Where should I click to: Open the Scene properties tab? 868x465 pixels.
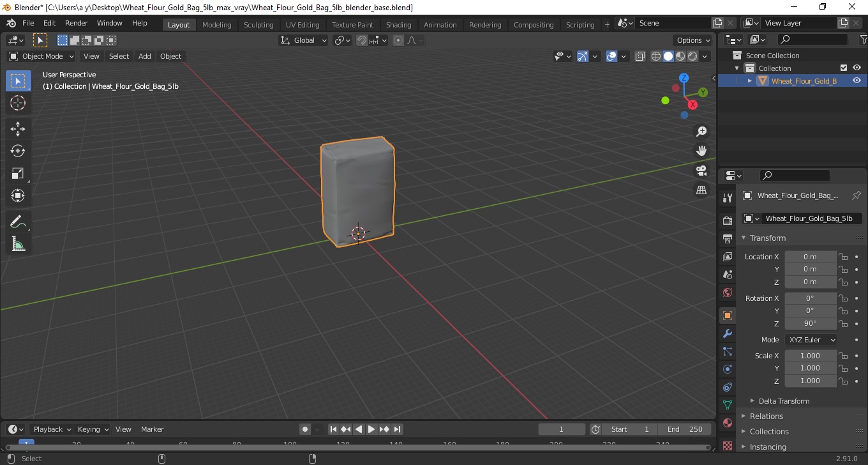(x=728, y=275)
